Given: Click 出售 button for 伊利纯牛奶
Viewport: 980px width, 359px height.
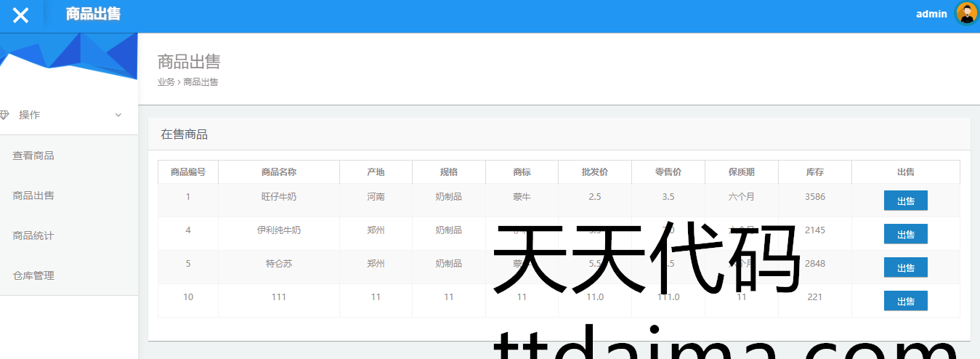Looking at the screenshot, I should pyautogui.click(x=905, y=234).
